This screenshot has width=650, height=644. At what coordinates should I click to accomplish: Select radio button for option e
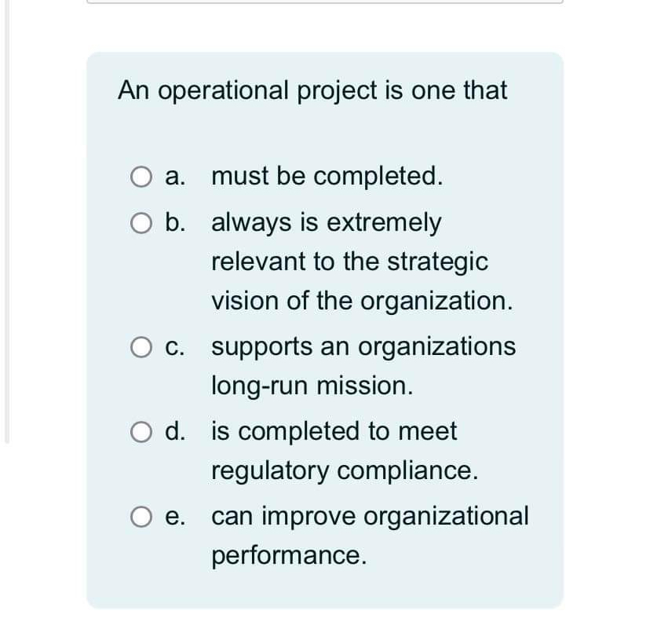pyautogui.click(x=141, y=517)
